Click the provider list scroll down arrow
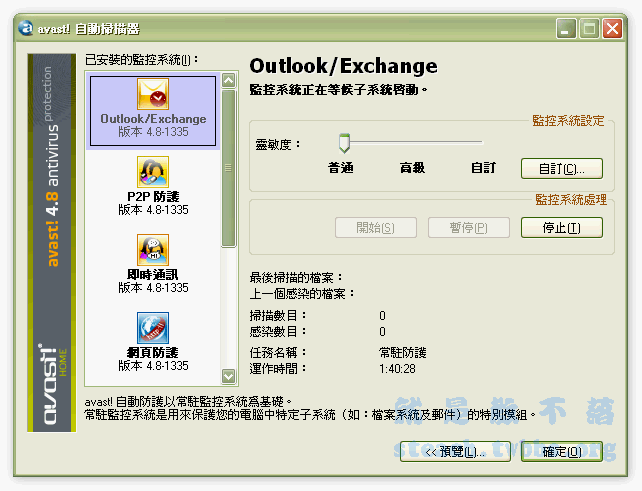The width and height of the screenshot is (642, 491). click(x=228, y=376)
